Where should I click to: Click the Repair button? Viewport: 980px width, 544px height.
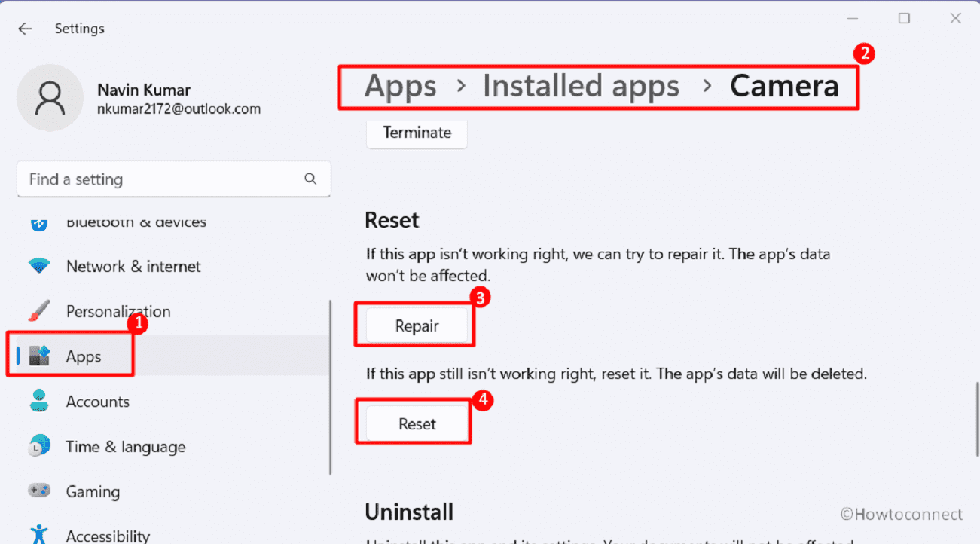417,325
